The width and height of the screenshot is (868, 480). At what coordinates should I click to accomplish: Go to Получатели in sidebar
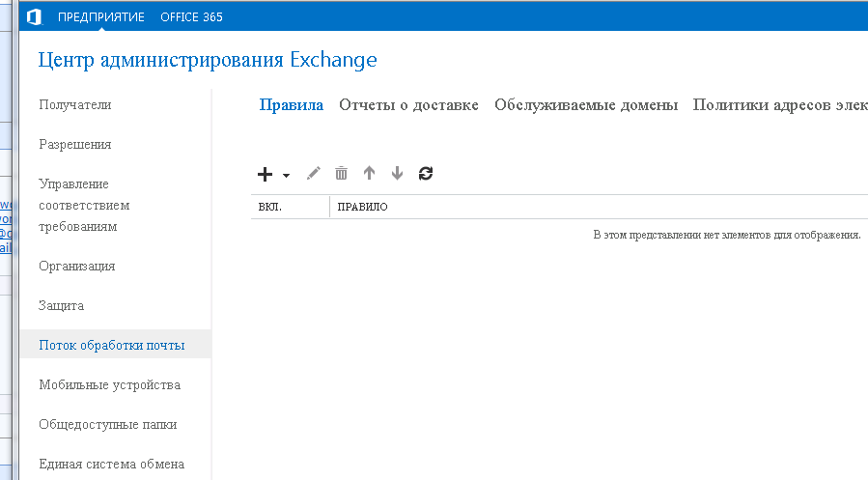point(75,105)
